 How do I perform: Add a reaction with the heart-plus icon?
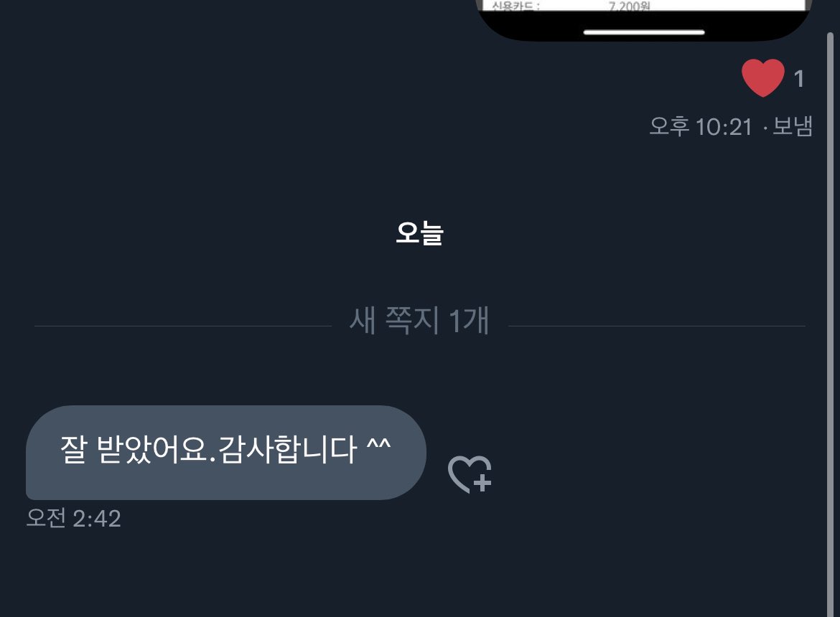coord(470,474)
